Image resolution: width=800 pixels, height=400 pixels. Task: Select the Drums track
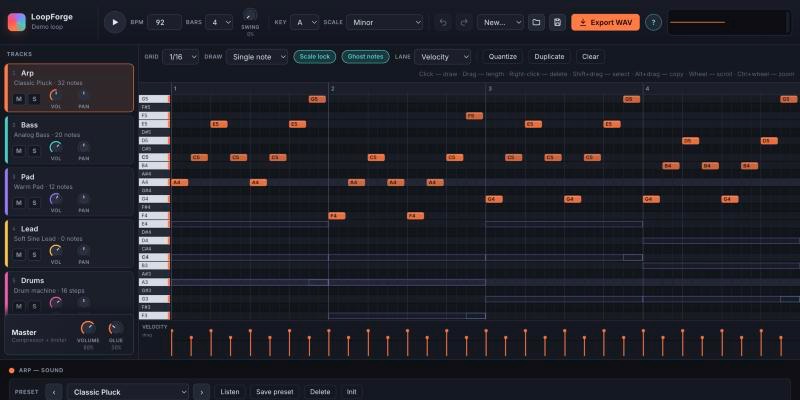[x=69, y=293]
